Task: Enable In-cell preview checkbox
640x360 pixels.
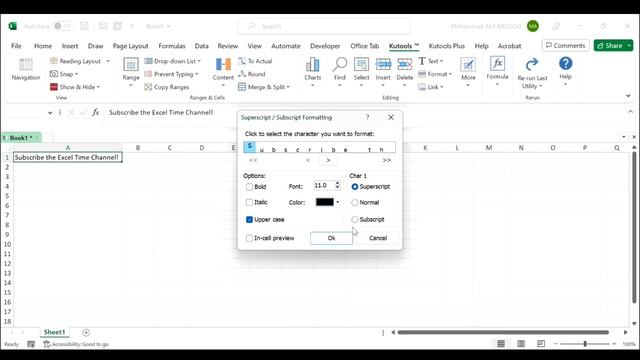Action: click(x=249, y=238)
